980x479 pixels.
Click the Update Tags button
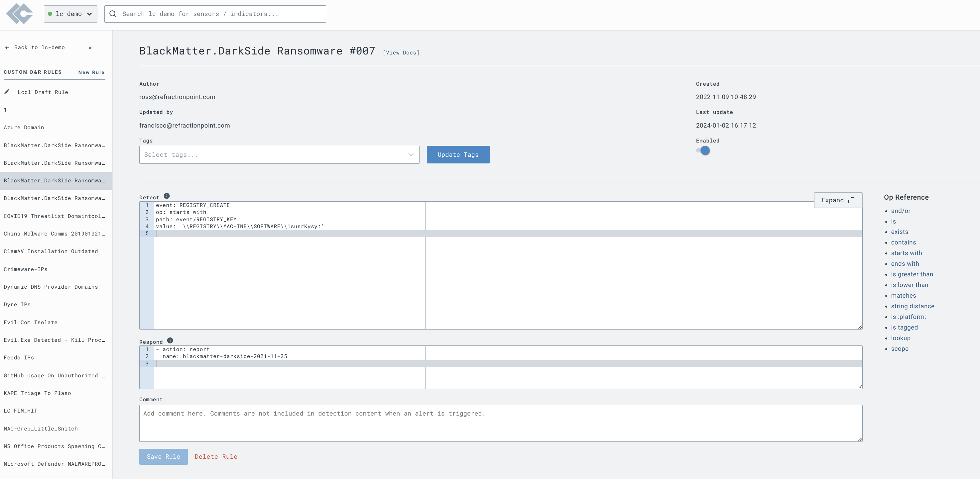[458, 155]
